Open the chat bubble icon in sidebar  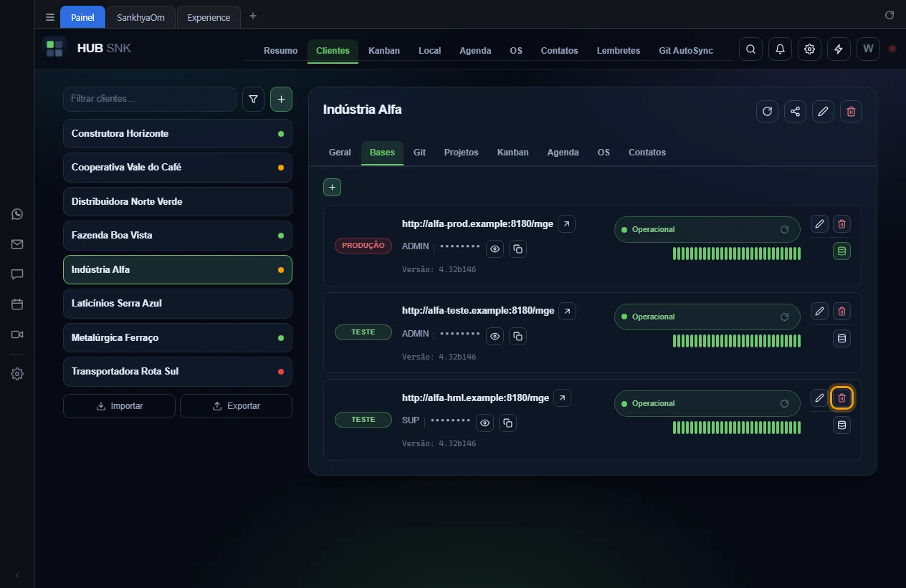(x=17, y=274)
